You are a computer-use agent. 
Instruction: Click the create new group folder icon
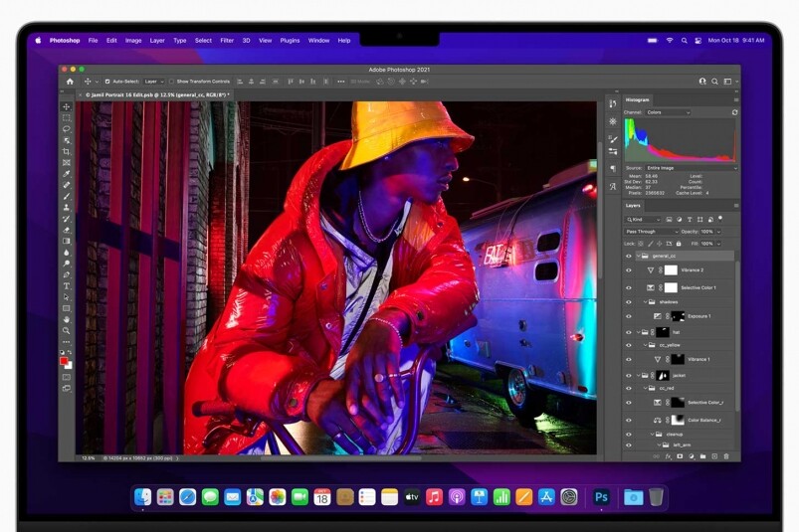pyautogui.click(x=702, y=456)
